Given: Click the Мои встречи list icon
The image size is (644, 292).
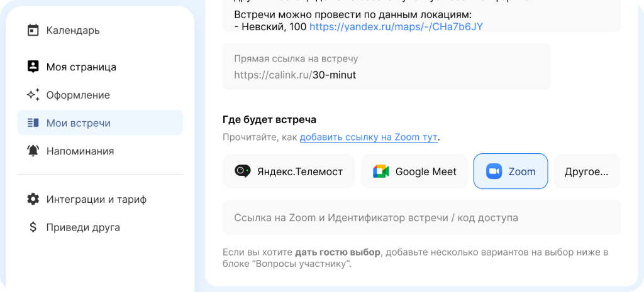Looking at the screenshot, I should coord(33,123).
